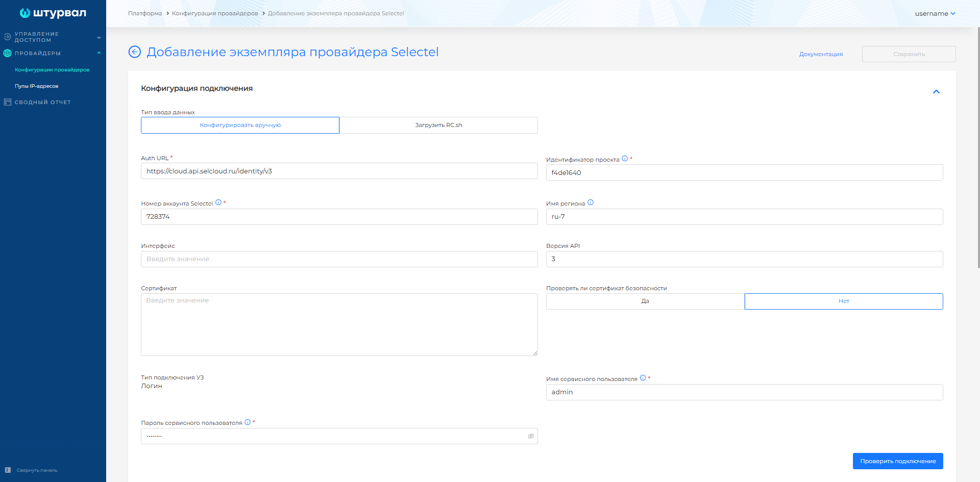Click the Сводный отчет sidebar icon
The width and height of the screenshot is (980, 482).
click(x=8, y=102)
